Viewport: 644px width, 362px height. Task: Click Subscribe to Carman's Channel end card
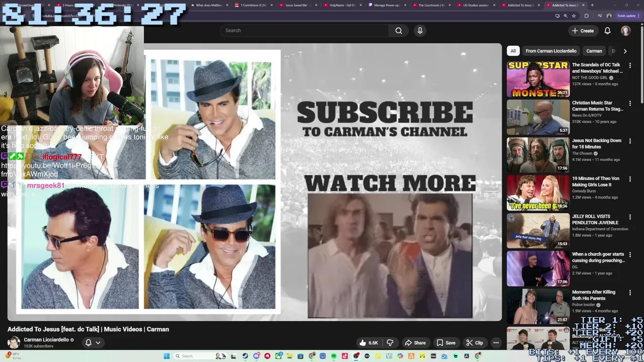click(x=385, y=119)
